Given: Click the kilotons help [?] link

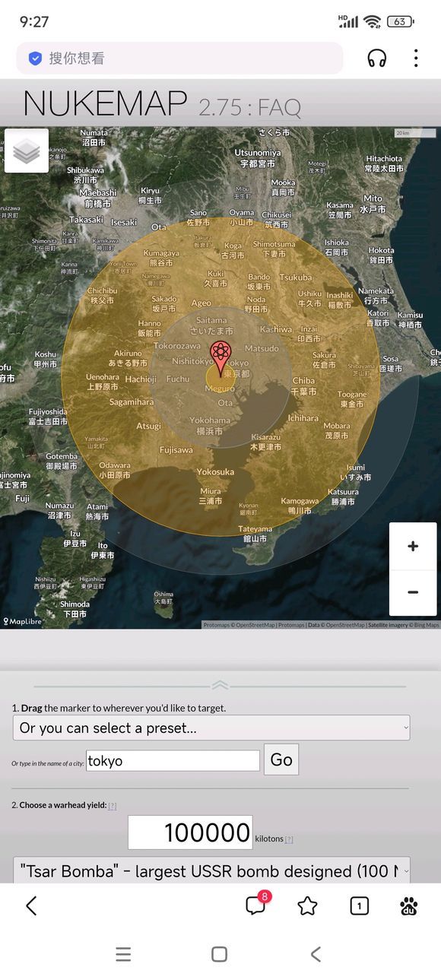Looking at the screenshot, I should pyautogui.click(x=289, y=839).
